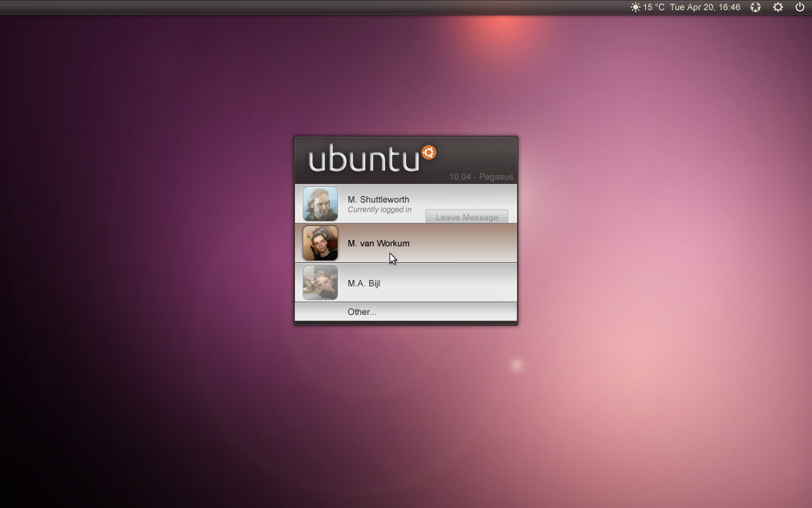Click the orange Ubuntu circle logo
The width and height of the screenshot is (812, 508).
click(429, 152)
